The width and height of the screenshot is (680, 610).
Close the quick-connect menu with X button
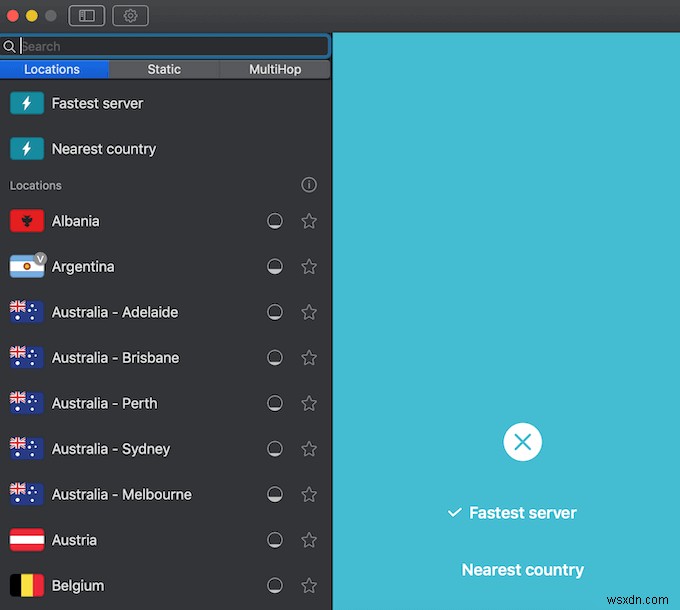[x=522, y=442]
